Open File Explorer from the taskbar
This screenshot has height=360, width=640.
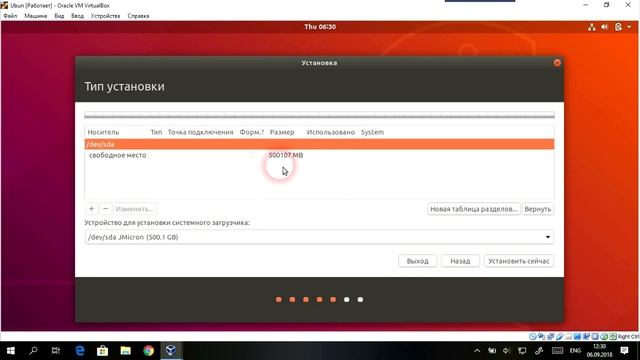point(125,351)
